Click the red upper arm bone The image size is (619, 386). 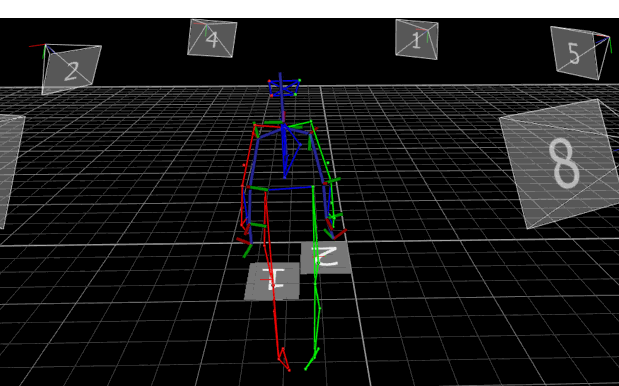click(x=249, y=156)
